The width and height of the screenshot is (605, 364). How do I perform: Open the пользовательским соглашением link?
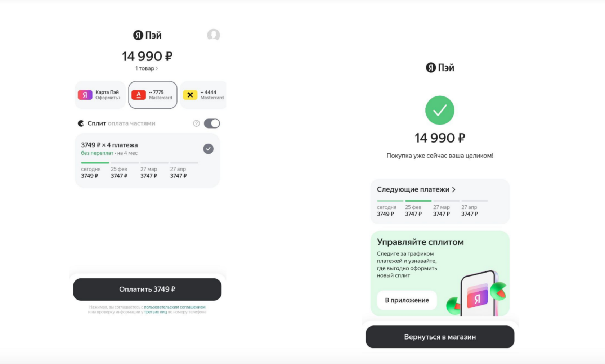pyautogui.click(x=175, y=307)
